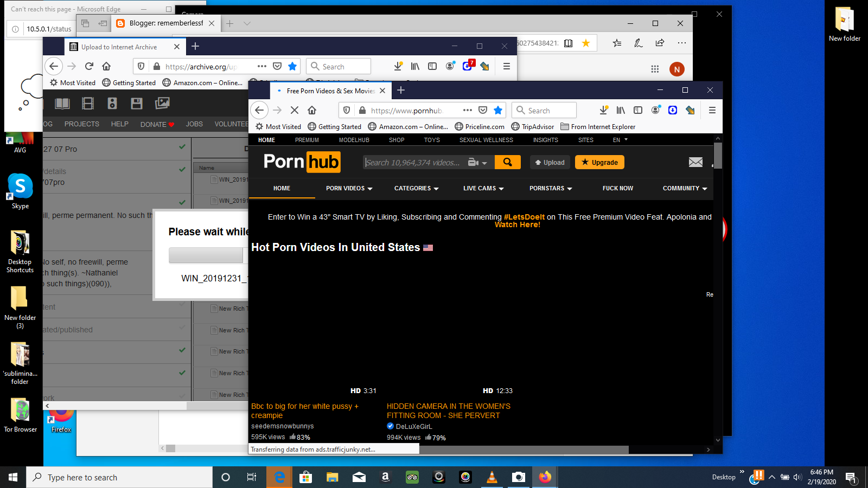Bookmark the page with the star in front Firefox window
The height and width of the screenshot is (488, 868).
click(x=498, y=110)
